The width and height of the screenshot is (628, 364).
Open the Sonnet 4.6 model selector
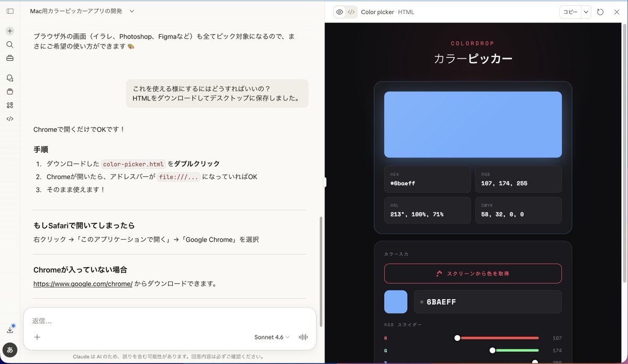click(272, 337)
